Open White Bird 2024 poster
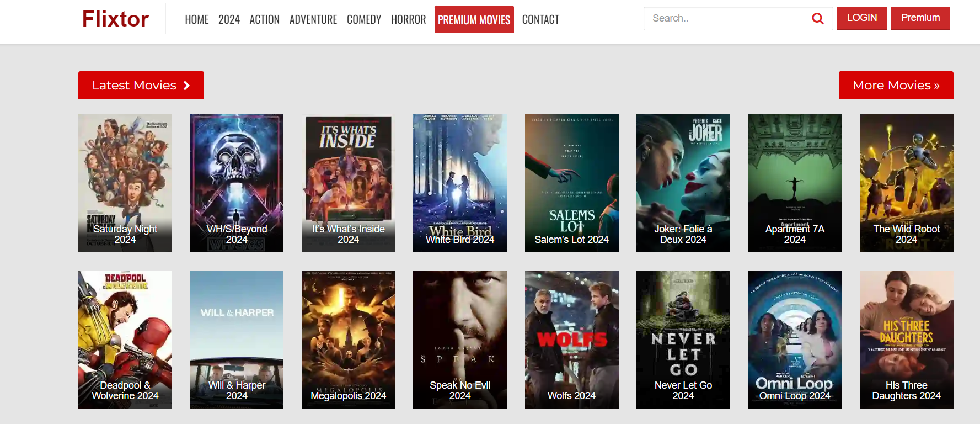The image size is (980, 424). (x=460, y=183)
